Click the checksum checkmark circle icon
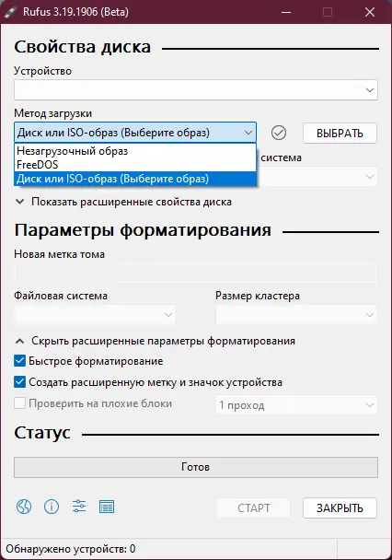Viewport: 392px width, 560px height. point(279,133)
